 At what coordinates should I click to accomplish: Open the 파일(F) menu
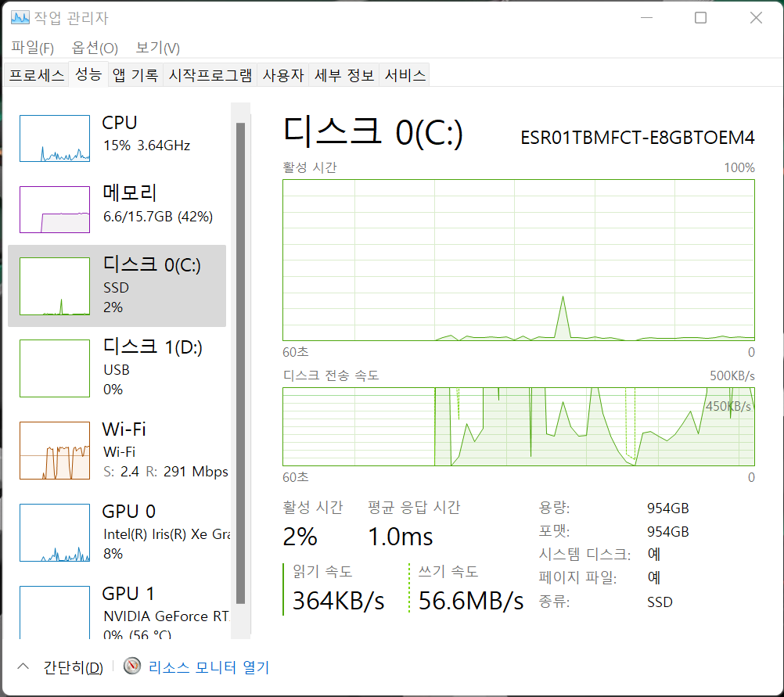(32, 48)
